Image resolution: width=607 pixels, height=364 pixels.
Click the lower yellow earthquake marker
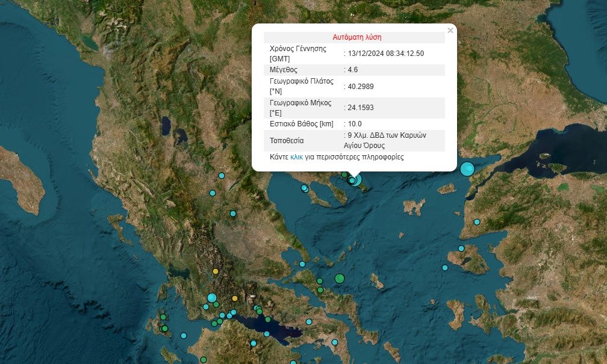[x=235, y=298]
